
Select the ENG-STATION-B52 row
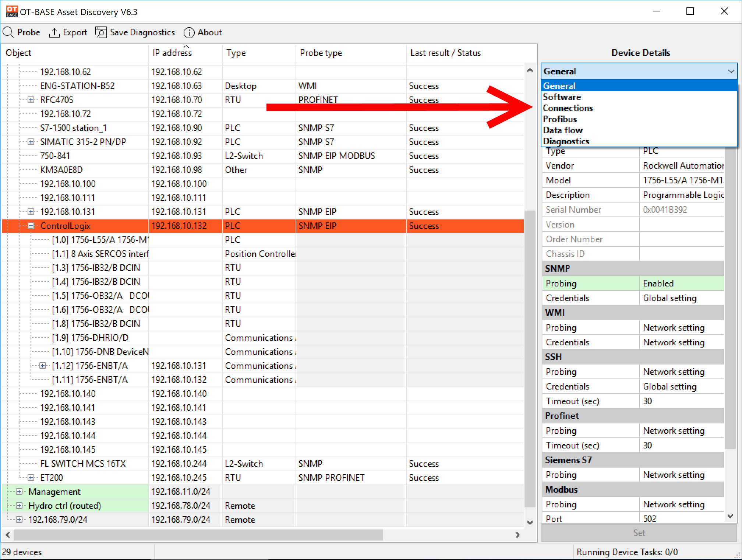(x=263, y=86)
